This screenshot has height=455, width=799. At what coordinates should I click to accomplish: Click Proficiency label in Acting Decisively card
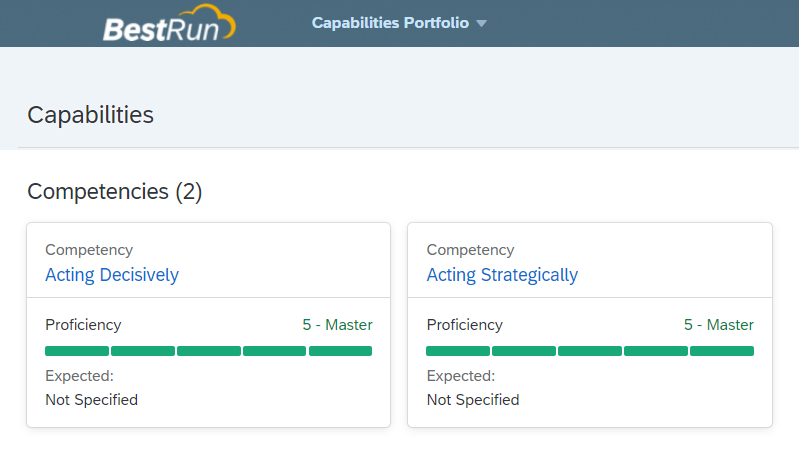click(83, 325)
